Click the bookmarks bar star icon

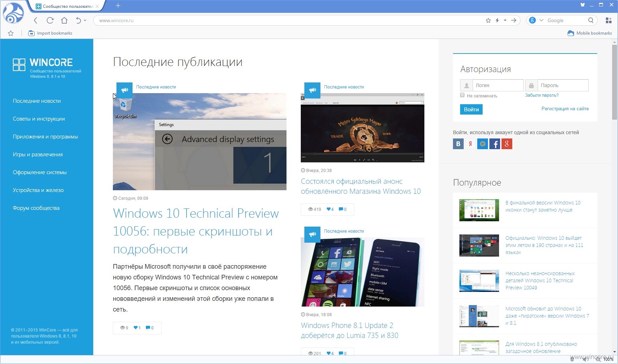[11, 33]
